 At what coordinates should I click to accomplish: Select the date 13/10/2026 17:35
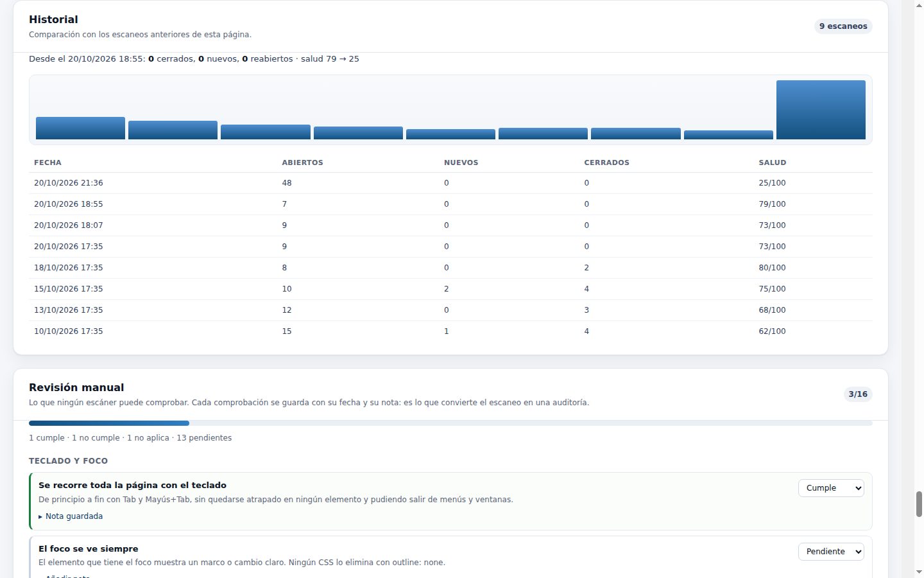point(69,310)
